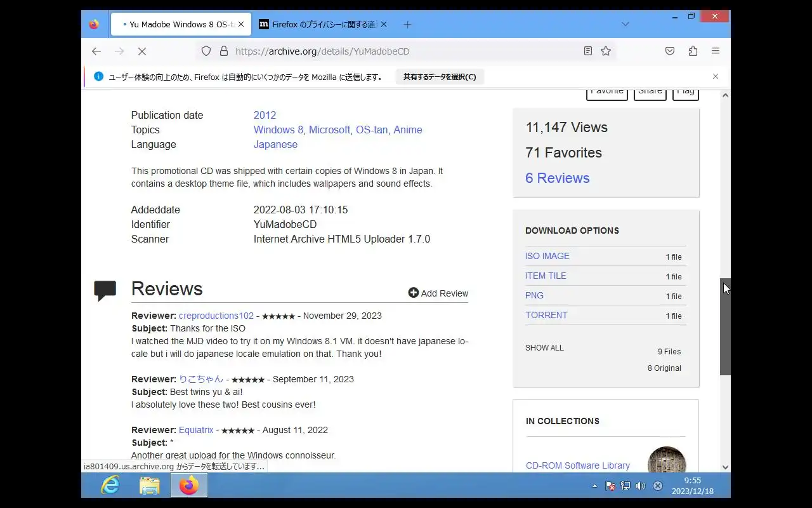812x508 pixels.
Task: Choose data to share button
Action: tap(440, 77)
